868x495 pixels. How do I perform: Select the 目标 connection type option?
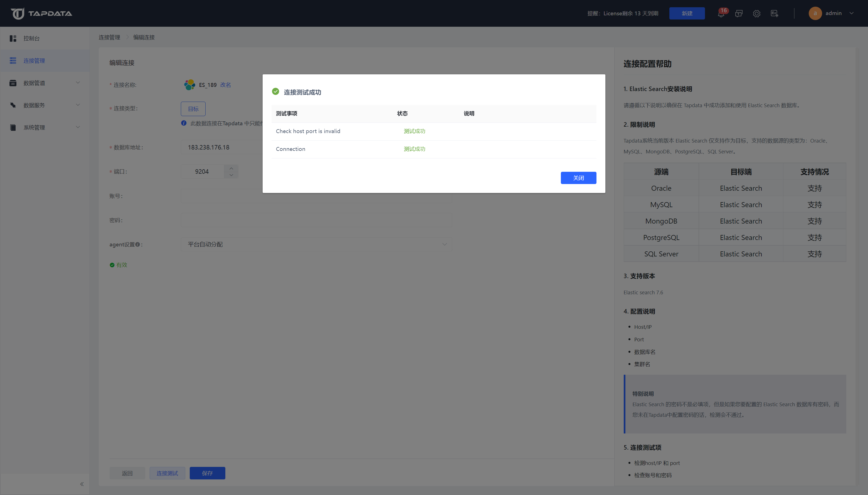pyautogui.click(x=193, y=109)
